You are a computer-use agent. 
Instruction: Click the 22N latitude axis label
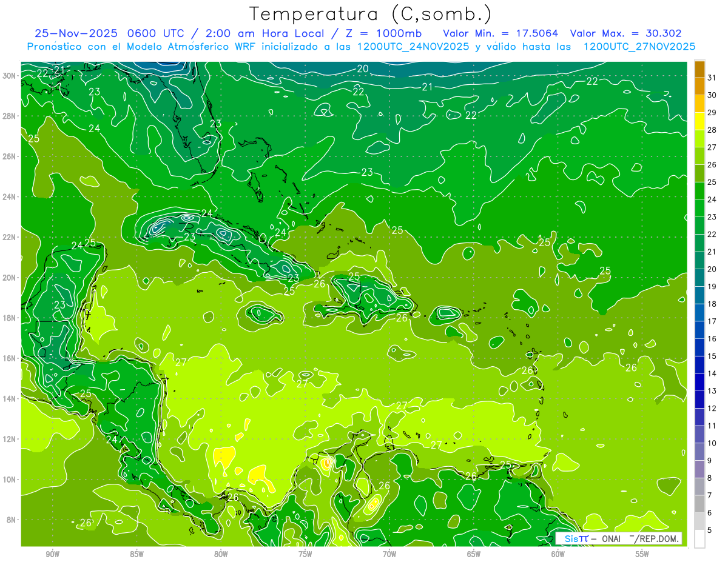click(x=8, y=237)
